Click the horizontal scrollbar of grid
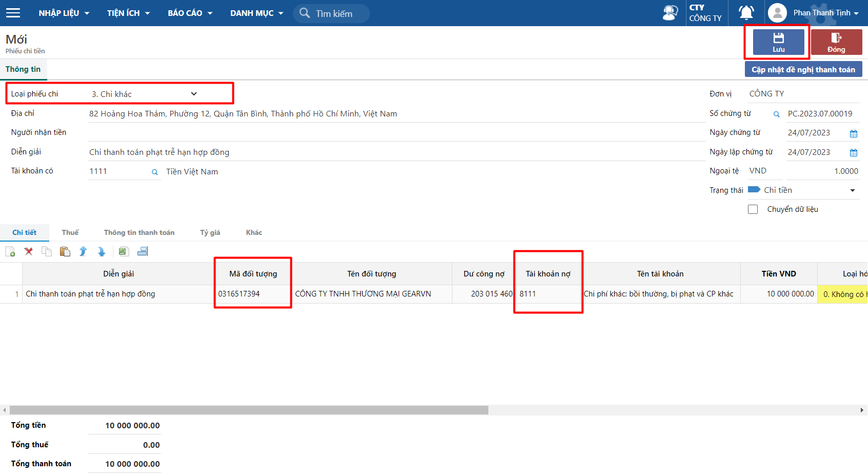Viewport: 868px width, 476px height. (249, 410)
